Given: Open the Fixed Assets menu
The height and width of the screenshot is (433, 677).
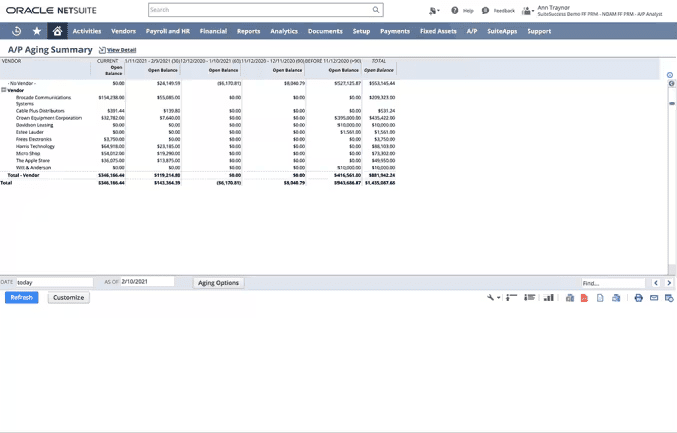Looking at the screenshot, I should click(438, 31).
